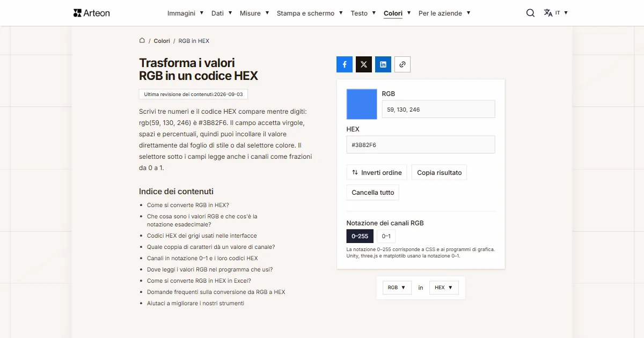
Task: Select the 0–255 channel notation
Action: tap(360, 236)
